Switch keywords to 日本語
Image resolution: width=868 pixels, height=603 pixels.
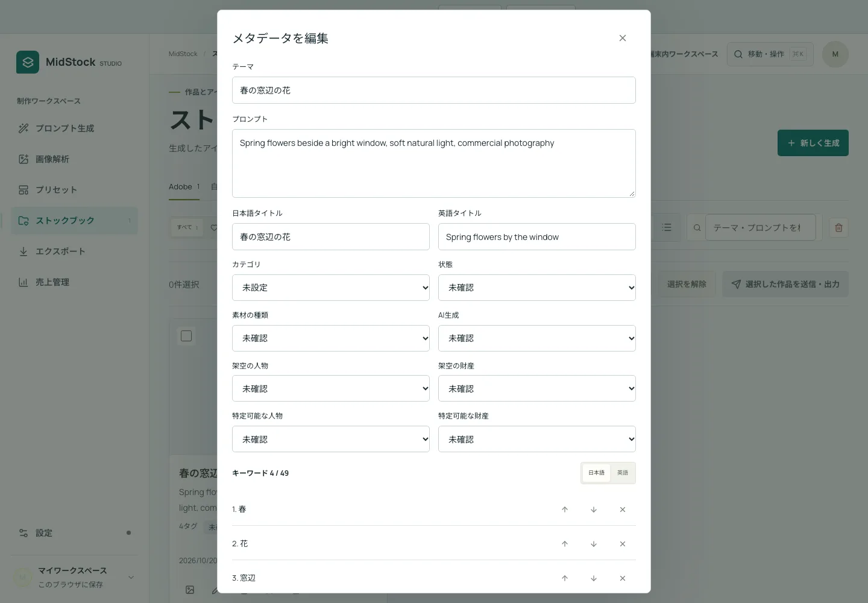[x=596, y=473]
